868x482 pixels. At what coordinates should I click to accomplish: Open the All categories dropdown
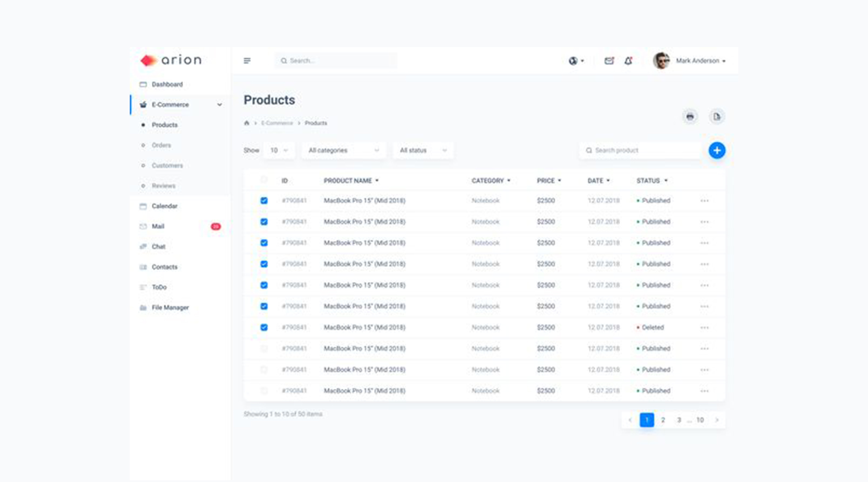344,150
